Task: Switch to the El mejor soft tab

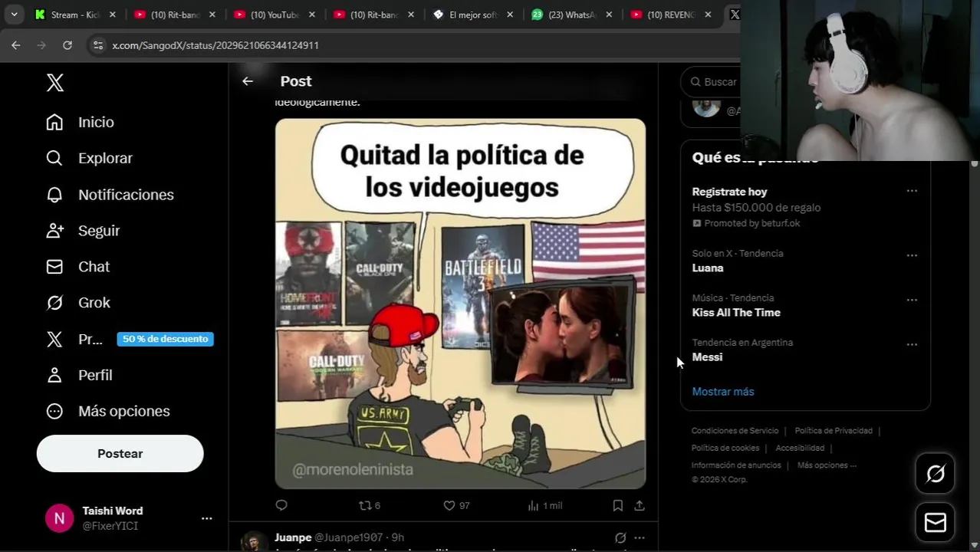Action: (x=474, y=15)
